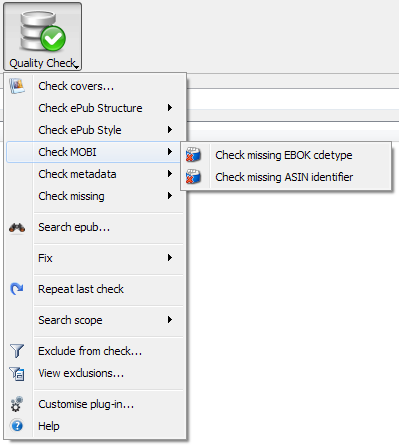This screenshot has width=399, height=447.
Task: Expand the Check metadata submenu arrow
Action: tap(170, 174)
